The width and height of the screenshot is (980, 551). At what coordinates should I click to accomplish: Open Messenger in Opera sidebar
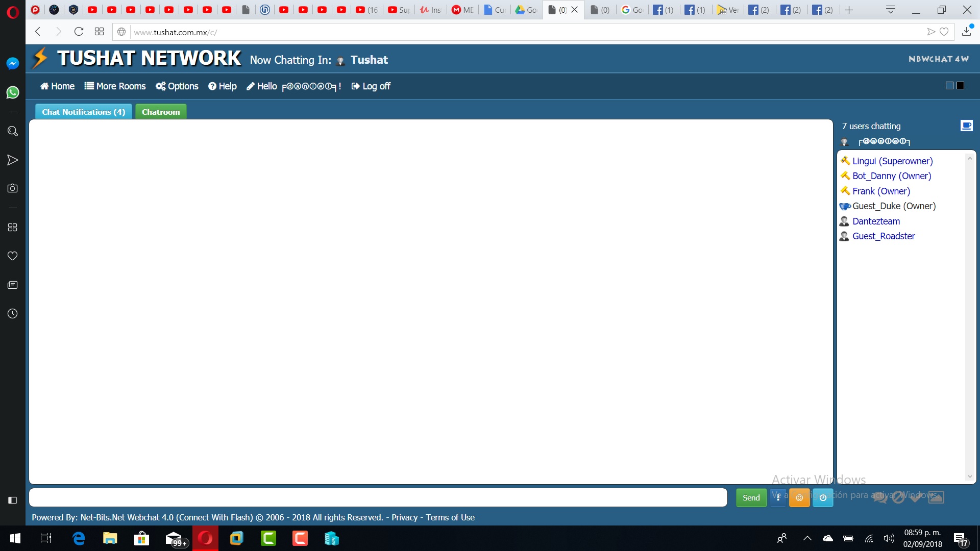[13, 63]
